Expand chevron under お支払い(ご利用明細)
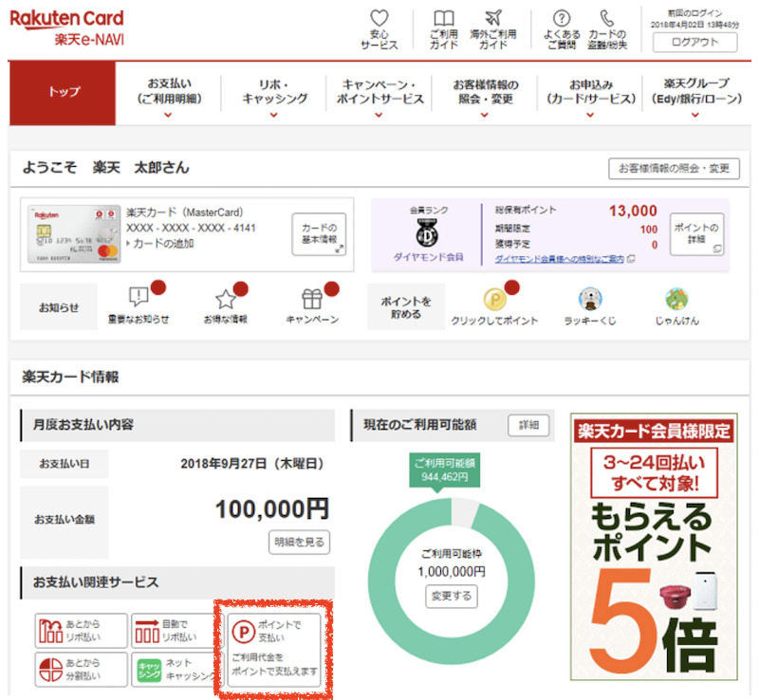The width and height of the screenshot is (759, 700). click(x=168, y=115)
